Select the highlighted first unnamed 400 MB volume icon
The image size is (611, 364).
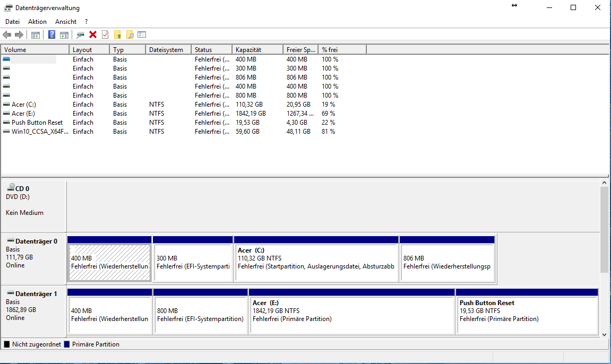click(6, 59)
